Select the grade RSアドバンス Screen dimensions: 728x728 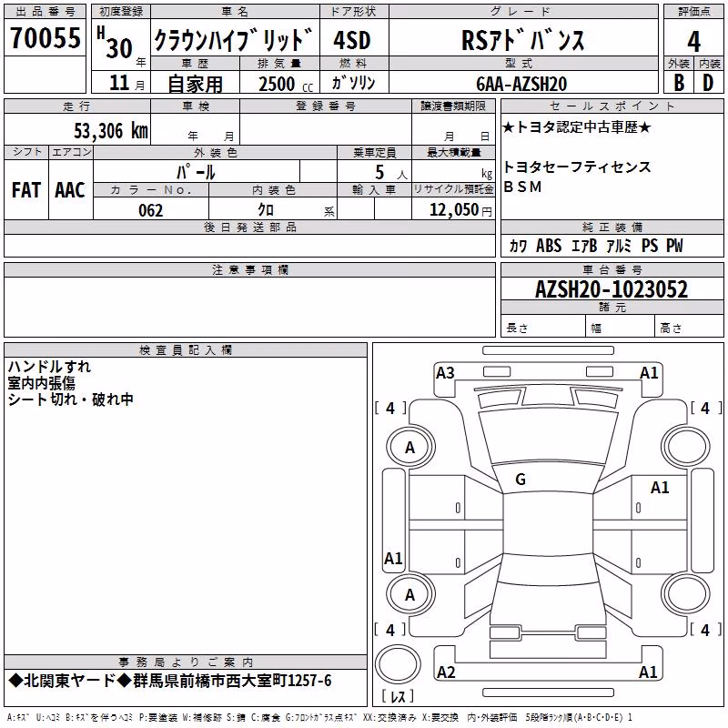(x=522, y=40)
